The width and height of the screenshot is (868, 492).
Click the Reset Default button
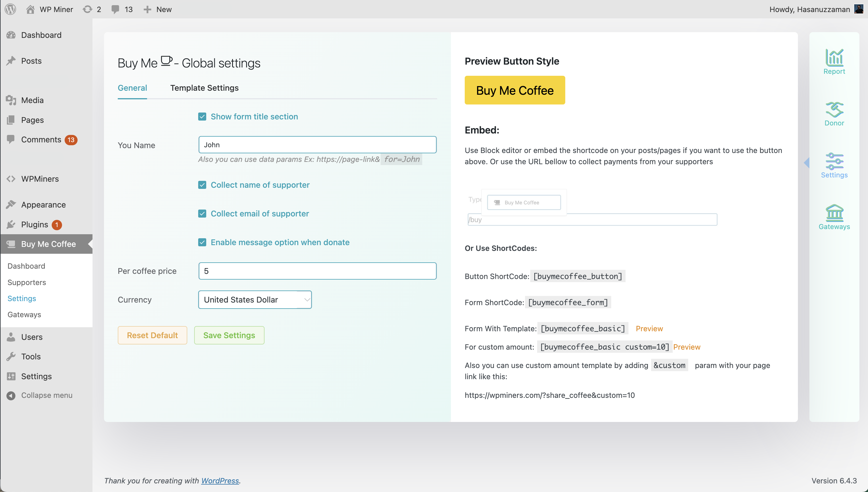tap(152, 335)
